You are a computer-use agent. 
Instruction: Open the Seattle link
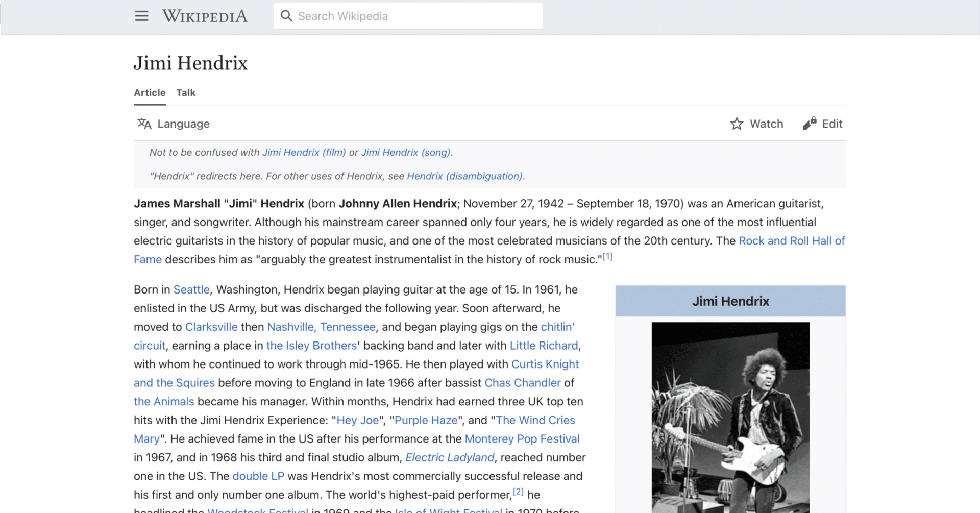[x=191, y=289]
